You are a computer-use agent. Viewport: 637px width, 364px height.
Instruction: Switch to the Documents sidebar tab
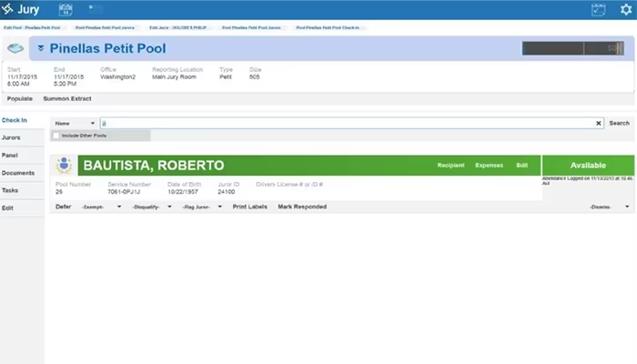(x=18, y=173)
